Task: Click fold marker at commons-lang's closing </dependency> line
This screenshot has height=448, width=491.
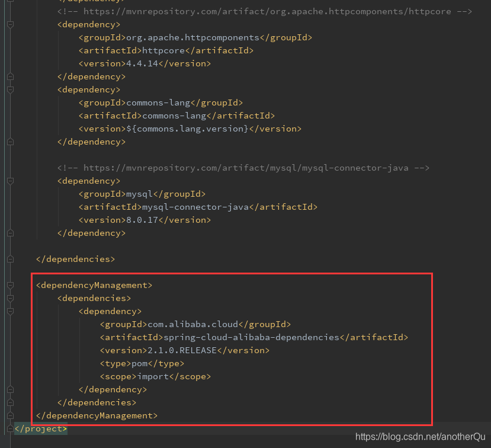Action: (x=10, y=142)
